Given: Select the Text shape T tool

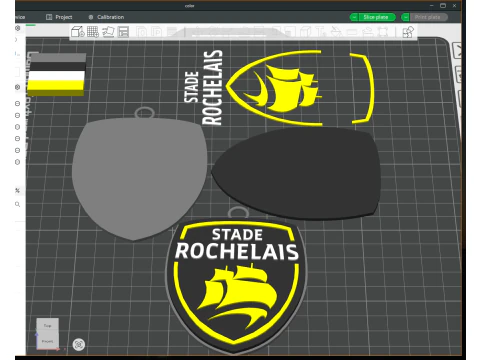Looking at the screenshot, I should (320, 32).
